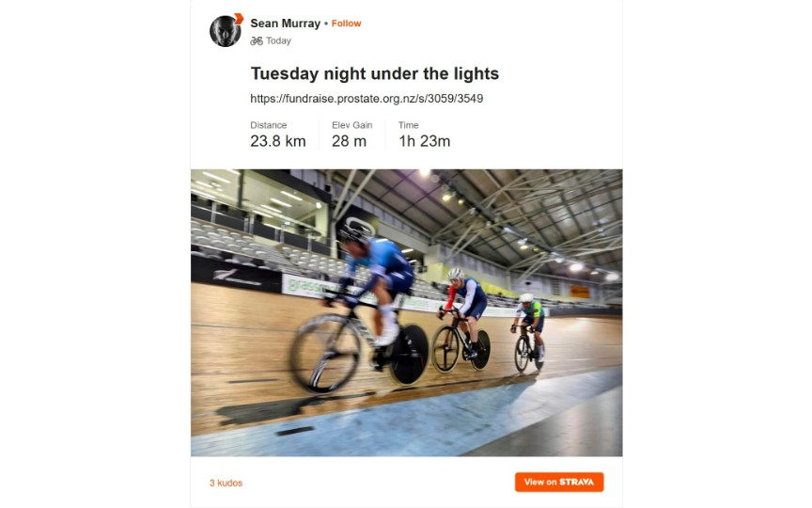812x508 pixels.
Task: Click the orange sign in the velodrome background
Action: (580, 292)
